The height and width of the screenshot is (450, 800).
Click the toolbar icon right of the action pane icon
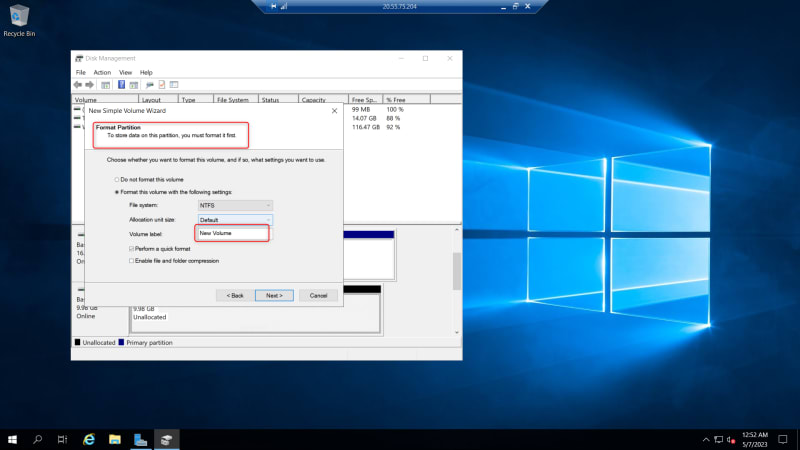149,85
